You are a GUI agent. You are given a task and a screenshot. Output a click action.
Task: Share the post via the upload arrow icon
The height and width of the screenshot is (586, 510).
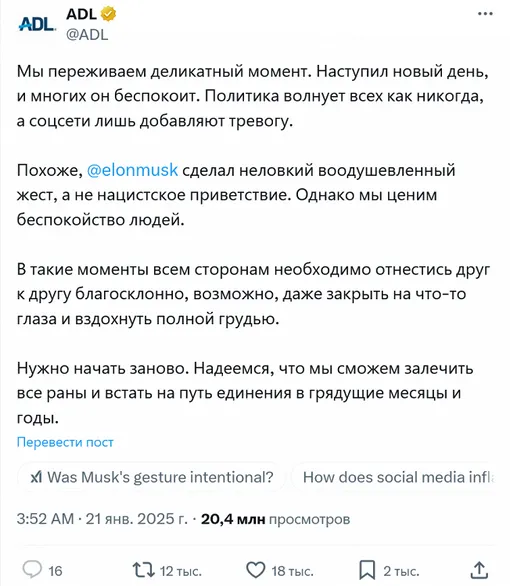click(x=479, y=570)
